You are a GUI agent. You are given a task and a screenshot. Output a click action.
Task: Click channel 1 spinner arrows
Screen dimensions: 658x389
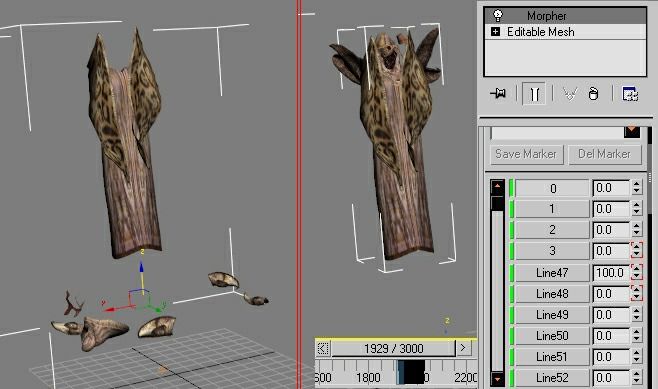pyautogui.click(x=637, y=209)
